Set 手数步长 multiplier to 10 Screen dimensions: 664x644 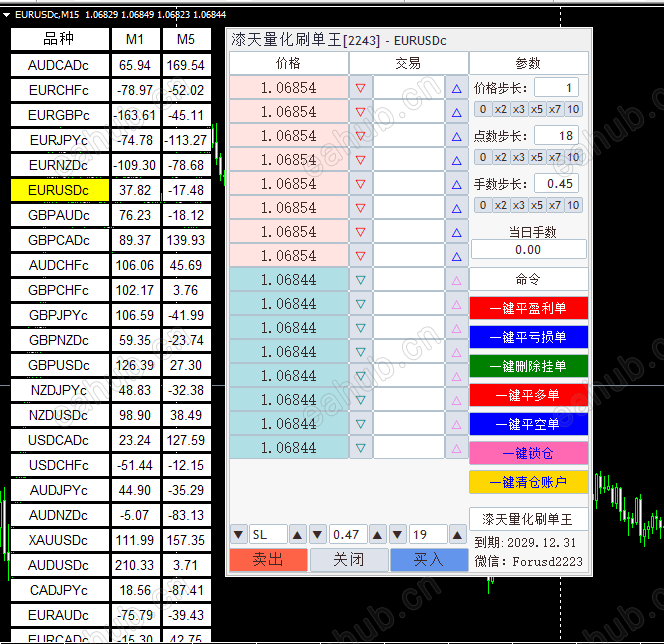coord(573,205)
